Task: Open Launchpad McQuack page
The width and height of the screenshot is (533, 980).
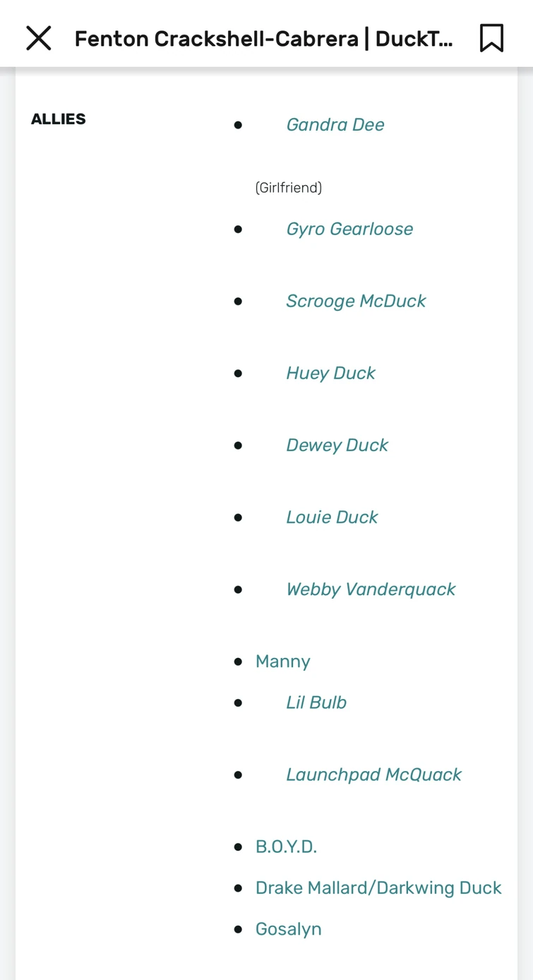Action: click(373, 775)
